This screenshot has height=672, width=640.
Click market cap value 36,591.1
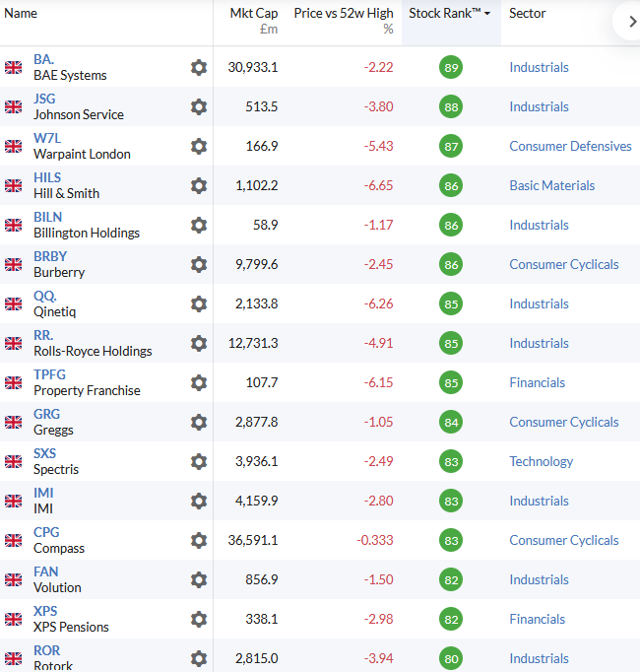pyautogui.click(x=253, y=540)
